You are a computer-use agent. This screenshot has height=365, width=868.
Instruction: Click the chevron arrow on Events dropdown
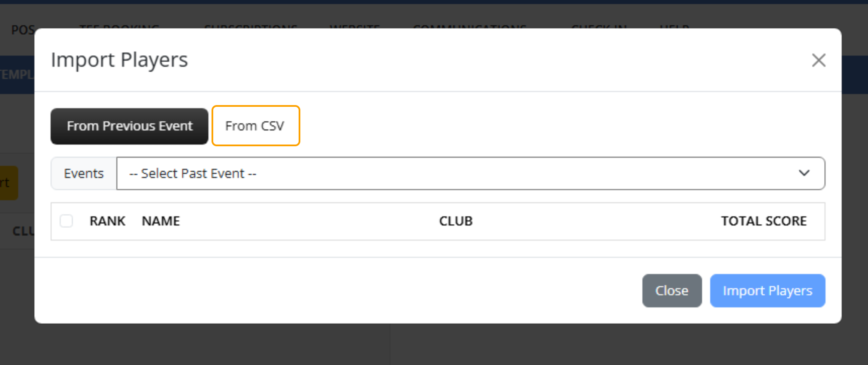804,173
